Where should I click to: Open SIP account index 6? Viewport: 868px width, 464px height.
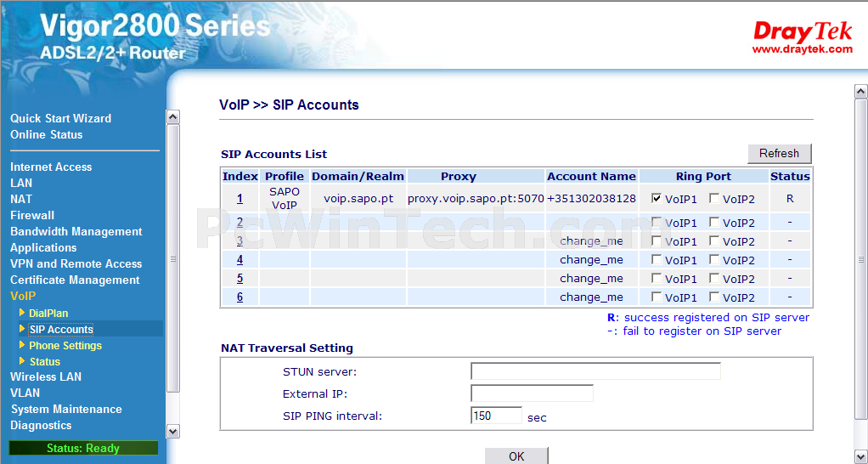tap(240, 297)
